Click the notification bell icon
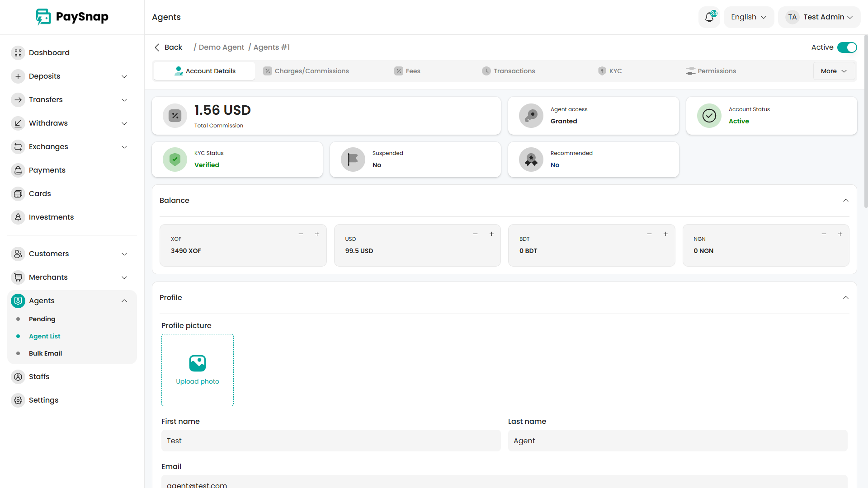The width and height of the screenshot is (868, 488). pos(709,17)
